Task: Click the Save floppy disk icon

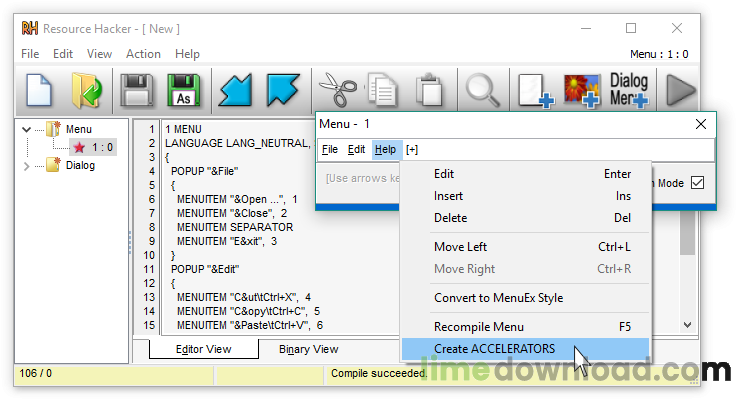Action: coord(137,90)
